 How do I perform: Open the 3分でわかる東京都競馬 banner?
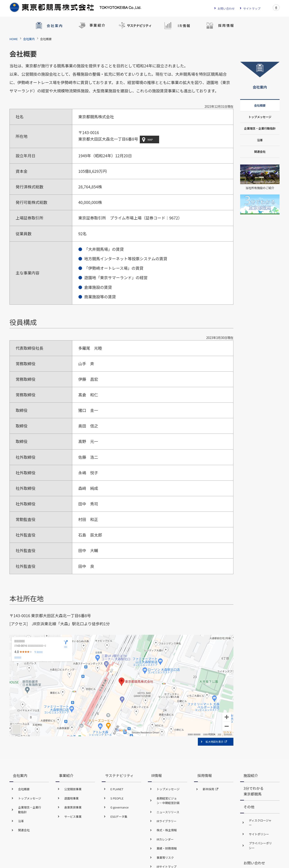coord(260,204)
